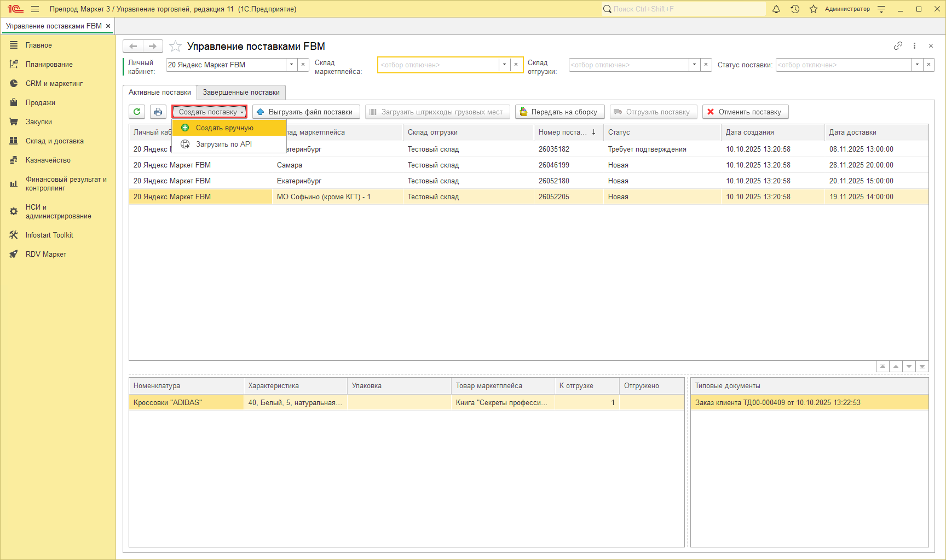This screenshot has height=560, width=946.
Task: Open RDV Маркет section in sidebar
Action: (45, 254)
